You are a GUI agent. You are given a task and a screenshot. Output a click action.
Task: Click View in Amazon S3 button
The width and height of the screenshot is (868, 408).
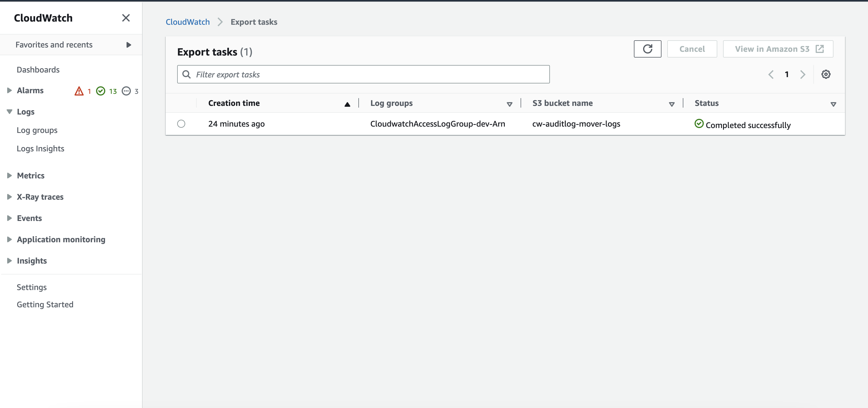click(778, 49)
